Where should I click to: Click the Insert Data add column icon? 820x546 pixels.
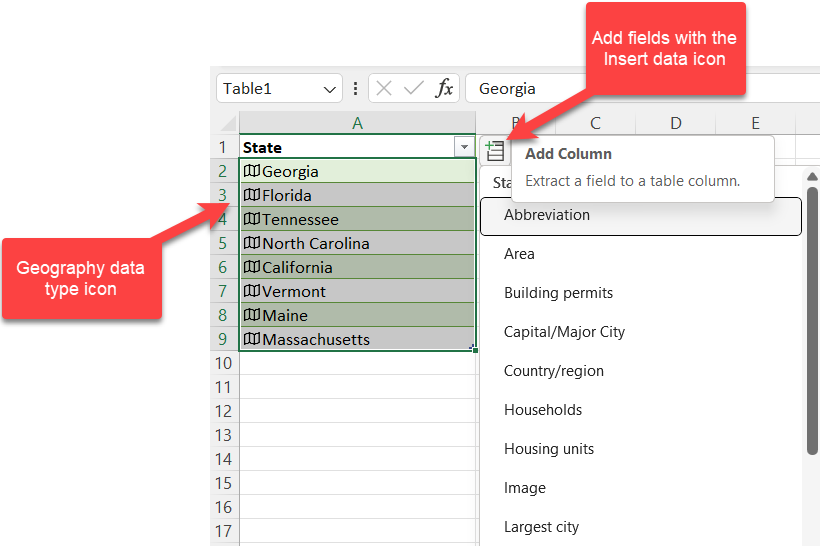(494, 151)
